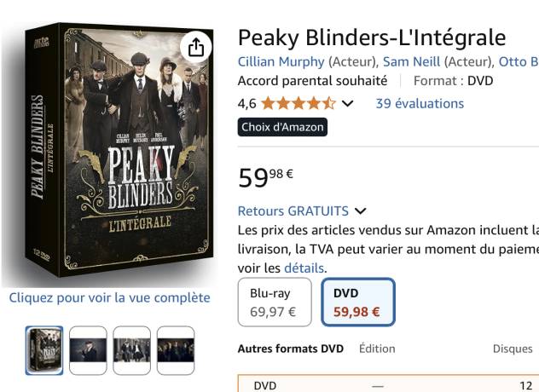Expand the rating breakdown chevron

[x=347, y=104]
